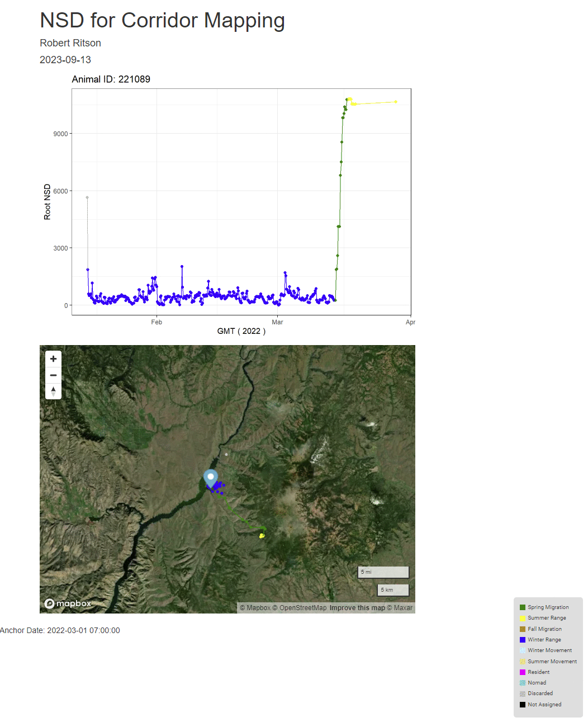Click the yellow Summer Range legend swatch
The height and width of the screenshot is (722, 588).
[523, 618]
